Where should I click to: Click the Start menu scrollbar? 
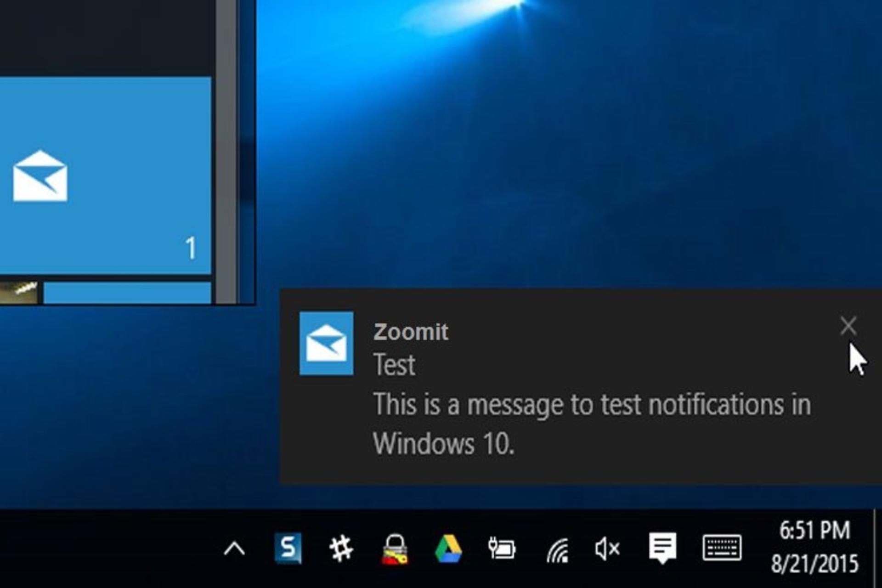[226, 152]
